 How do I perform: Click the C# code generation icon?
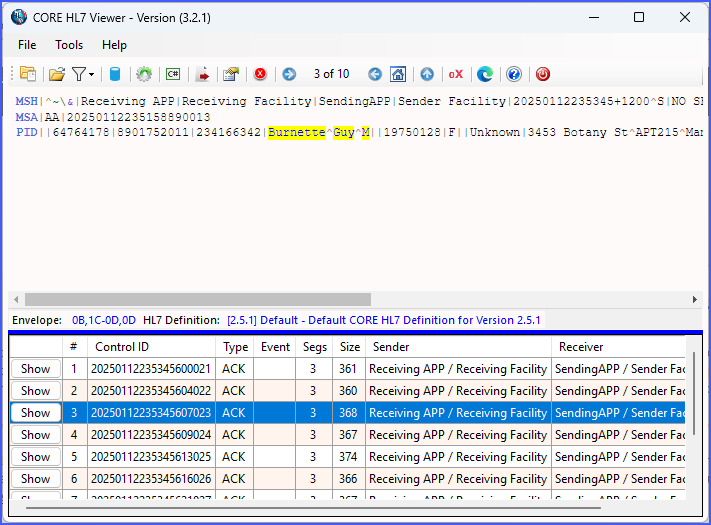coord(173,74)
